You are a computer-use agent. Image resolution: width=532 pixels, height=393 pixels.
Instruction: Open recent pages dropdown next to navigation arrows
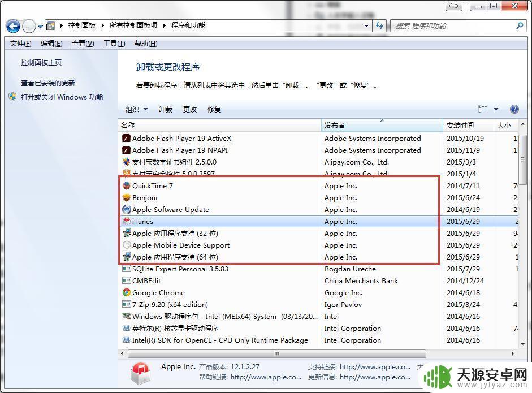pyautogui.click(x=40, y=26)
